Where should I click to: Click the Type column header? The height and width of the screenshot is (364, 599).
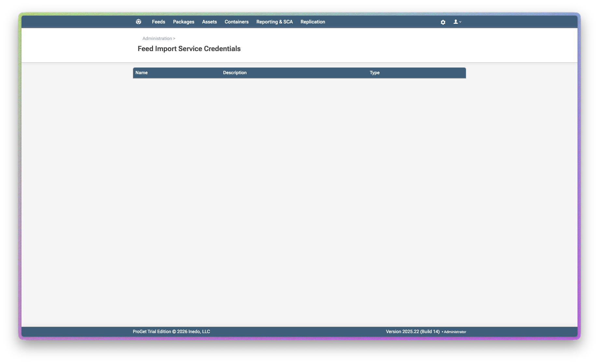(x=374, y=73)
